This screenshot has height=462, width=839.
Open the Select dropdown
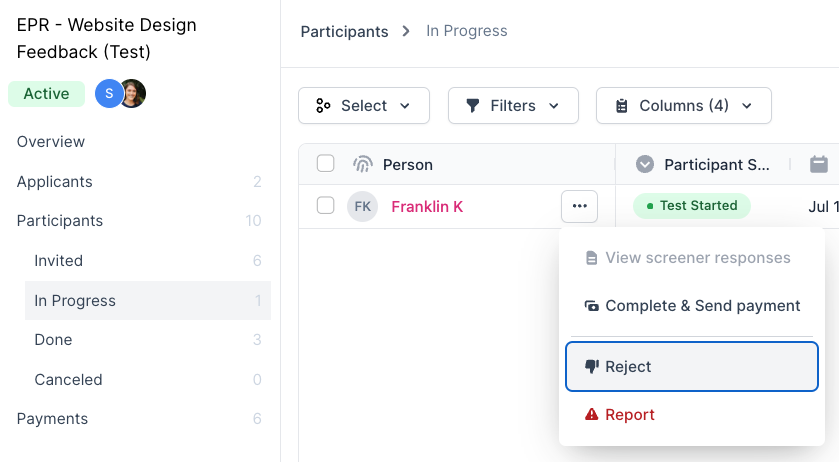(364, 106)
